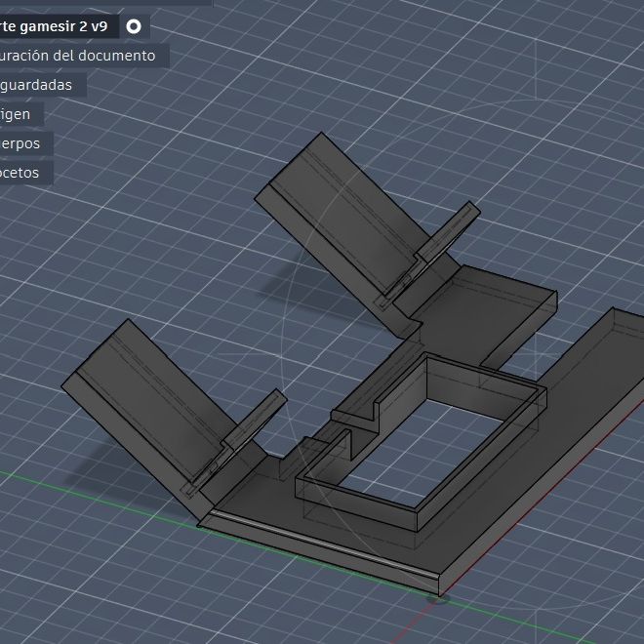Activate the gamesir 2 v9 component radio button
Viewport: 644px width, 644px height.
click(x=134, y=26)
